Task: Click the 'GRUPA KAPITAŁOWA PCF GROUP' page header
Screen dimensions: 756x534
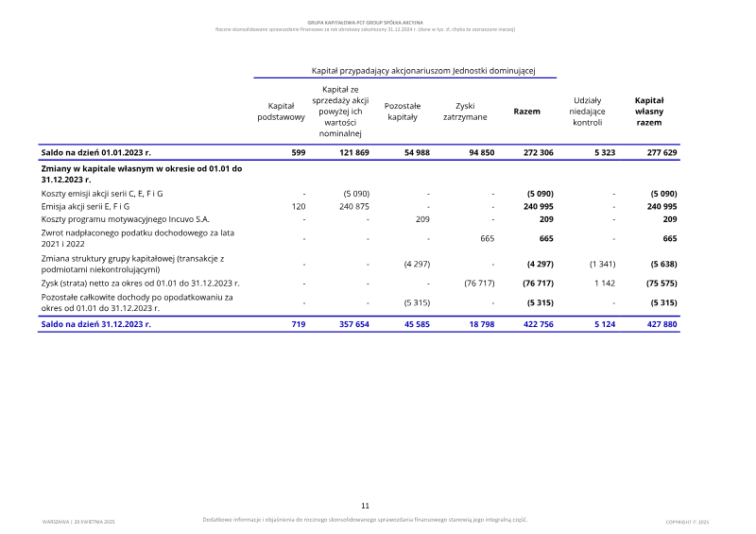Action: pyautogui.click(x=365, y=23)
